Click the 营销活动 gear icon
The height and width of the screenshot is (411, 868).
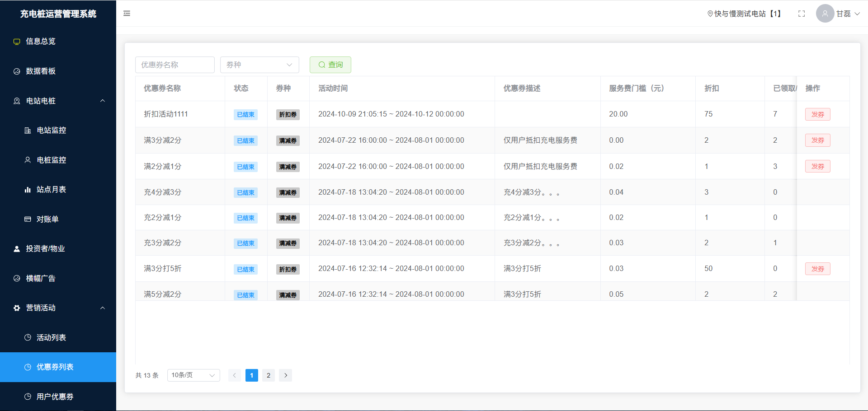coord(17,308)
